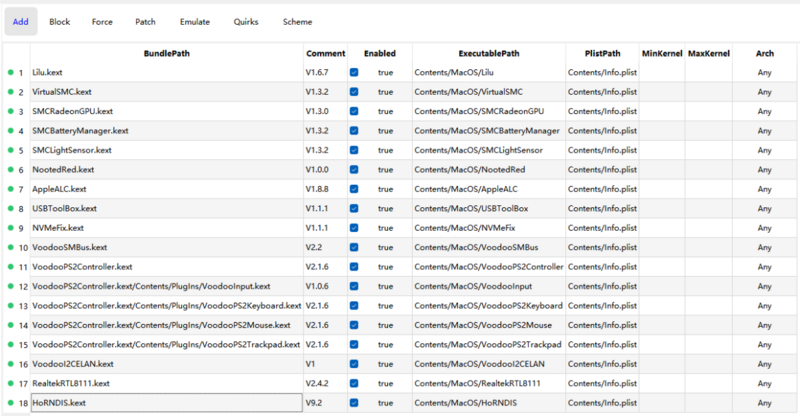Select the Lilu.kext BundlePath cell
Image resolution: width=800 pixels, height=416 pixels.
coord(167,72)
